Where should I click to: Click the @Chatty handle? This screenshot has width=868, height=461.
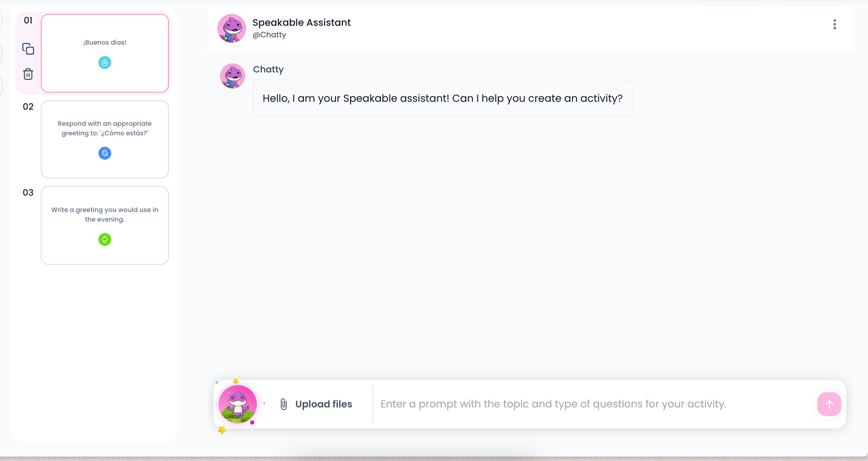[269, 35]
